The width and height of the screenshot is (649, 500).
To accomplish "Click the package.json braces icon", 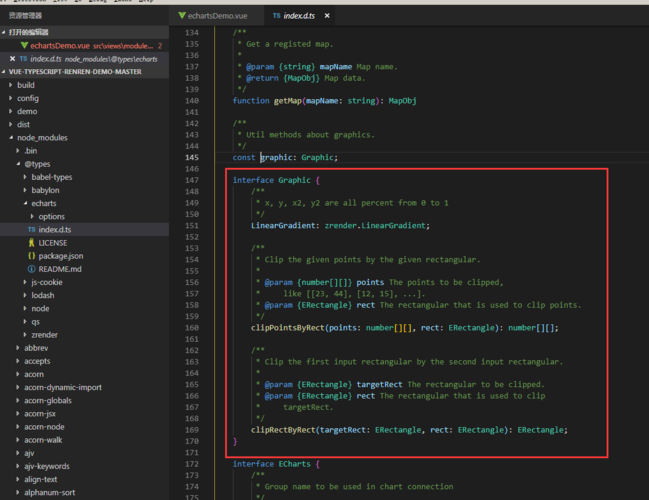I will (32, 256).
